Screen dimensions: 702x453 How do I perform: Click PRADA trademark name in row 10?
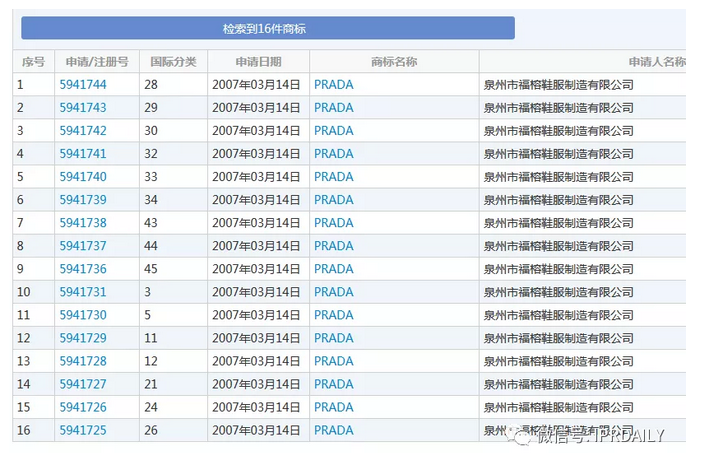334,292
